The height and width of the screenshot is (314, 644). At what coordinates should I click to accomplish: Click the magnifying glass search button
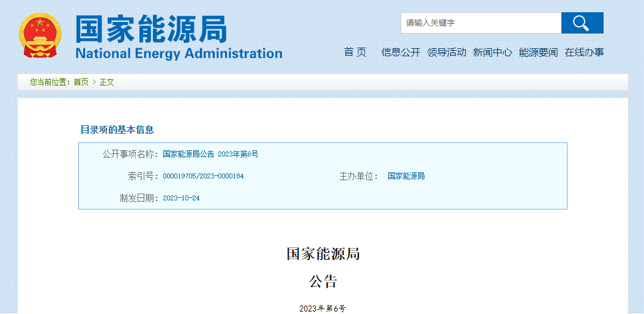coord(582,23)
